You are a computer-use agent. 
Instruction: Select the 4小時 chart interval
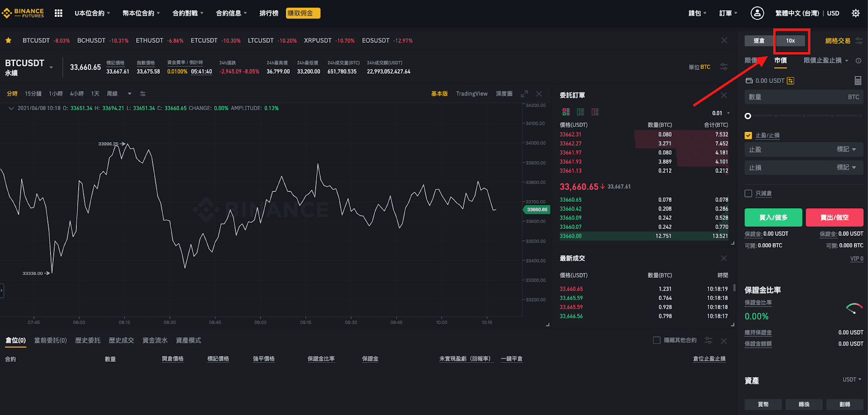point(77,94)
